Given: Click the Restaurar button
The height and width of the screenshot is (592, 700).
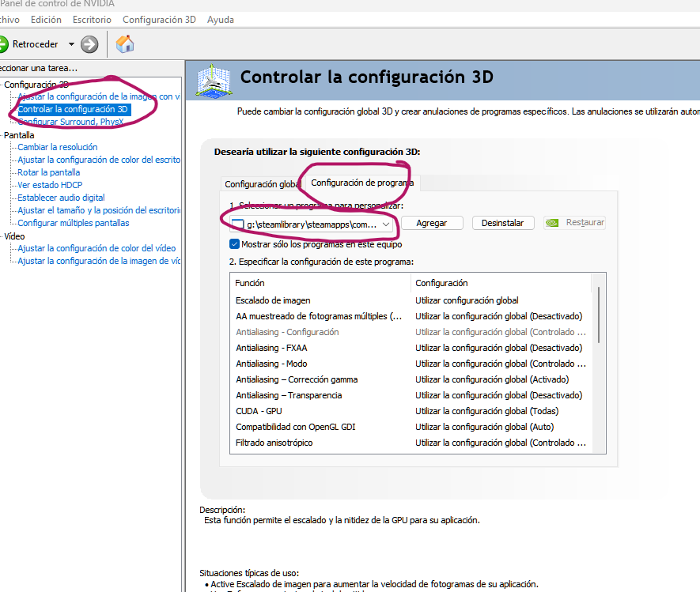Looking at the screenshot, I should [x=574, y=223].
